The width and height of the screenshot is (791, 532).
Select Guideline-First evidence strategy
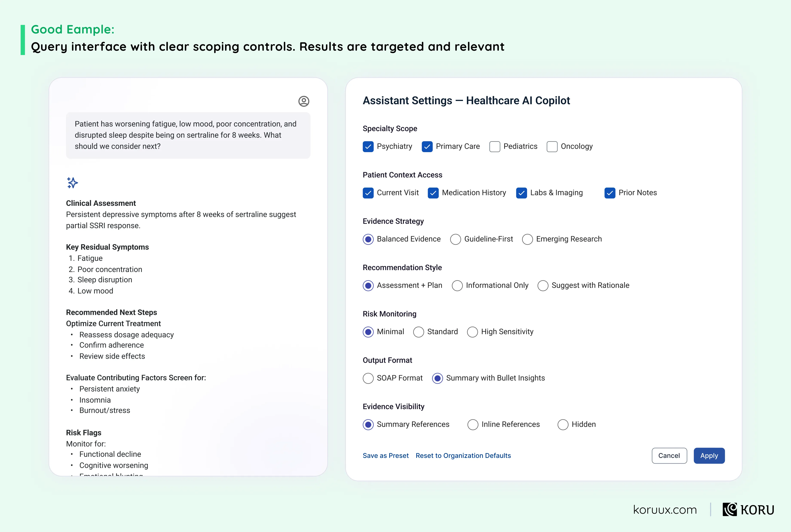455,239
